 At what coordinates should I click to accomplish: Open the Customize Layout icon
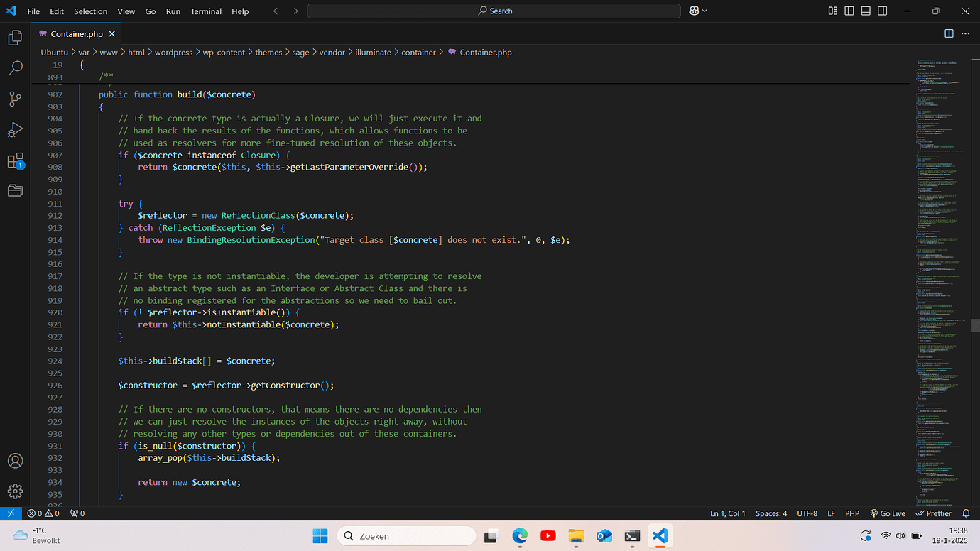pyautogui.click(x=833, y=11)
